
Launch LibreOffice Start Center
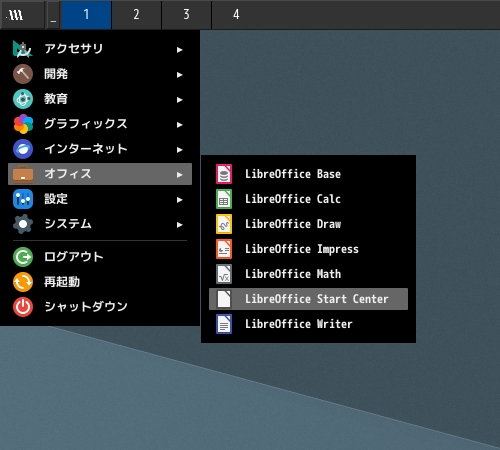click(x=308, y=299)
